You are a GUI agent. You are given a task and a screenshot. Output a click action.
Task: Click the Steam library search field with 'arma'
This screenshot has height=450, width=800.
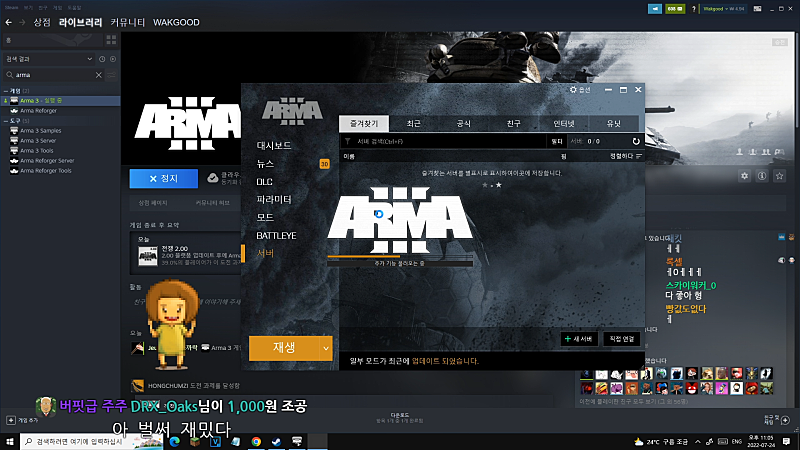pyautogui.click(x=54, y=75)
